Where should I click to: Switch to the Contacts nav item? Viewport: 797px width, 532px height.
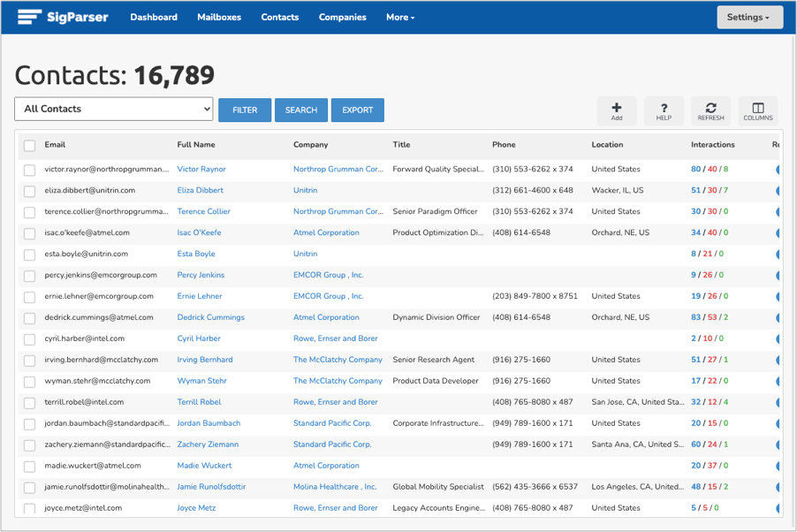coord(279,17)
